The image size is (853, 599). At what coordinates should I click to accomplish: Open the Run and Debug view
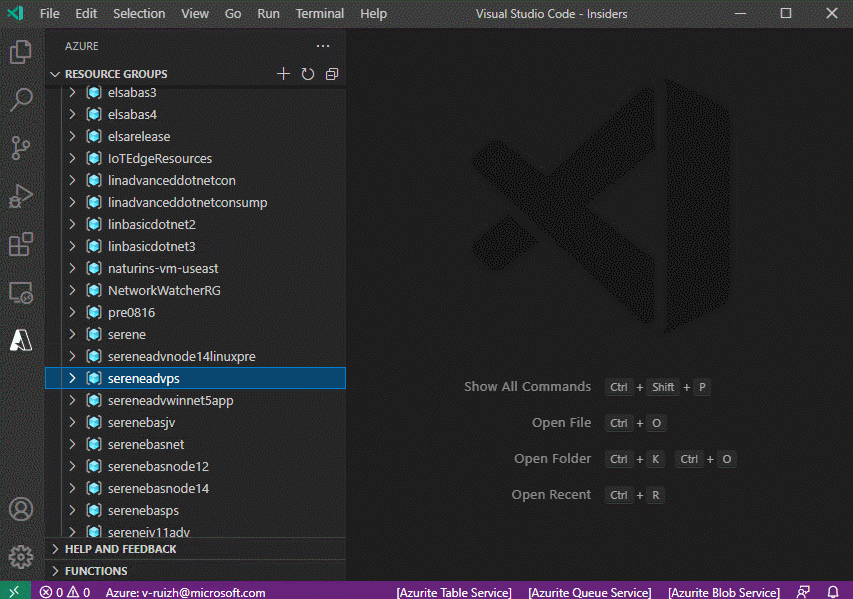tap(21, 196)
